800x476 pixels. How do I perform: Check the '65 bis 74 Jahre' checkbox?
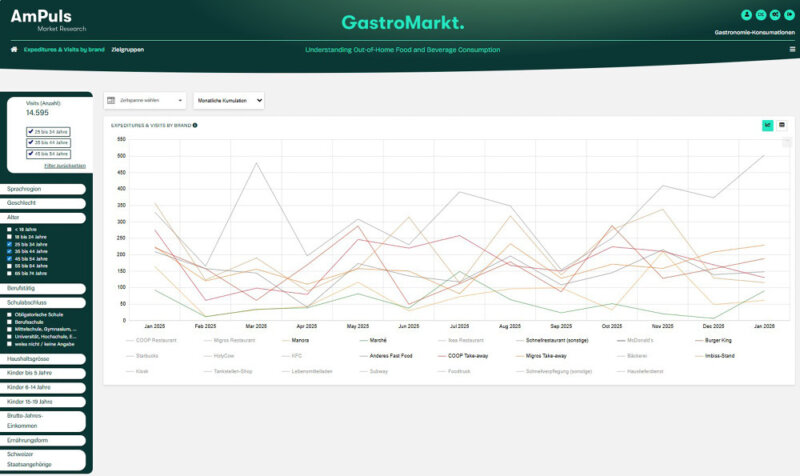pyautogui.click(x=9, y=273)
